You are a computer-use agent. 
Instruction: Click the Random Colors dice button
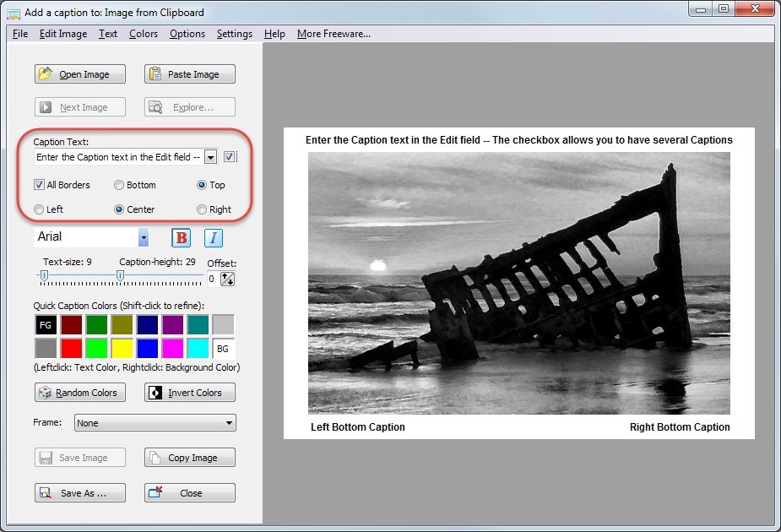[x=80, y=393]
